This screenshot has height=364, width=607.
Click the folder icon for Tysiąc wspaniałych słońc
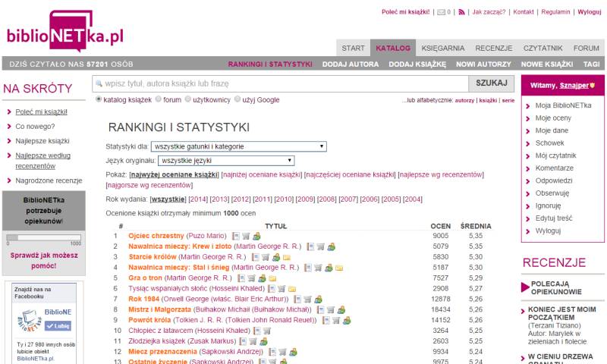coord(292,289)
